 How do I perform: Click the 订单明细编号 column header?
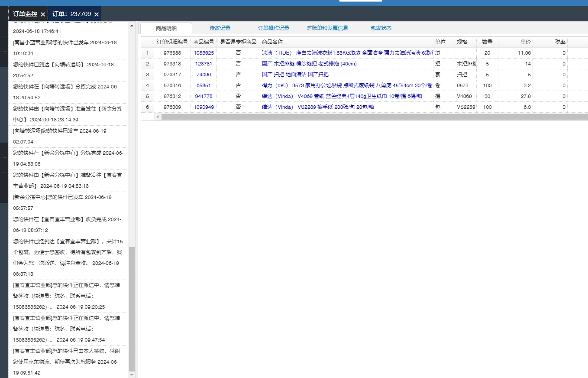[172, 42]
